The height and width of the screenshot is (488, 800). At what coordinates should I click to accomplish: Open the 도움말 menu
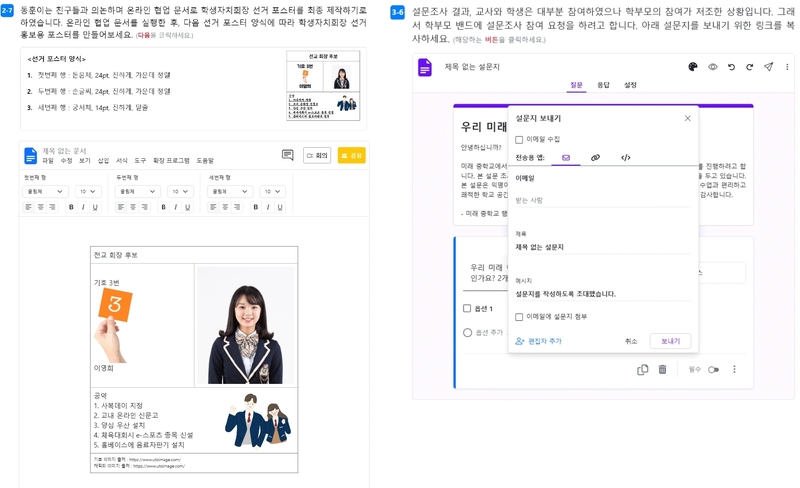pos(205,160)
